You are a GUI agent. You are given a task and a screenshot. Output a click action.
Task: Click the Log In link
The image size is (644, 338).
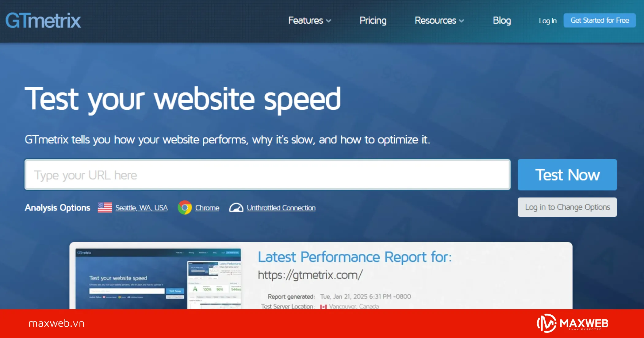point(547,21)
